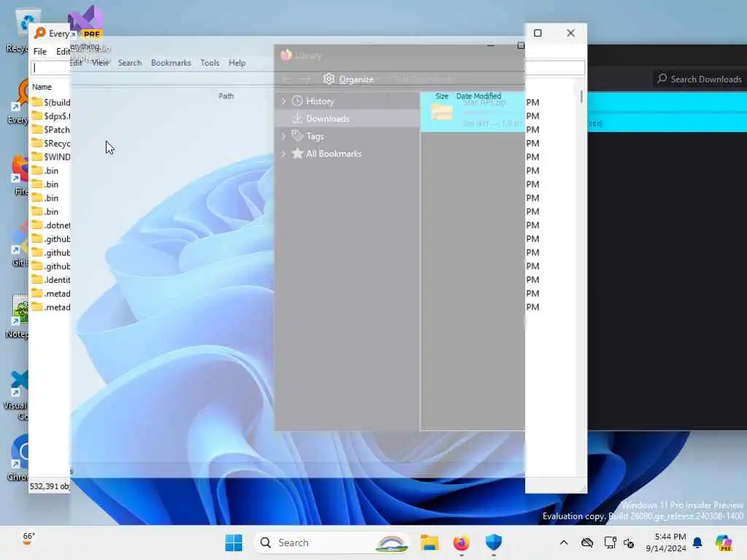The image size is (747, 560).
Task: Select All Bookmarks in the Library sidebar
Action: tap(347, 154)
